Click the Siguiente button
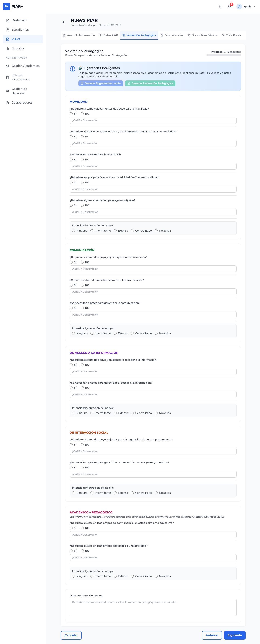Image resolution: width=260 pixels, height=644 pixels. pyautogui.click(x=235, y=635)
